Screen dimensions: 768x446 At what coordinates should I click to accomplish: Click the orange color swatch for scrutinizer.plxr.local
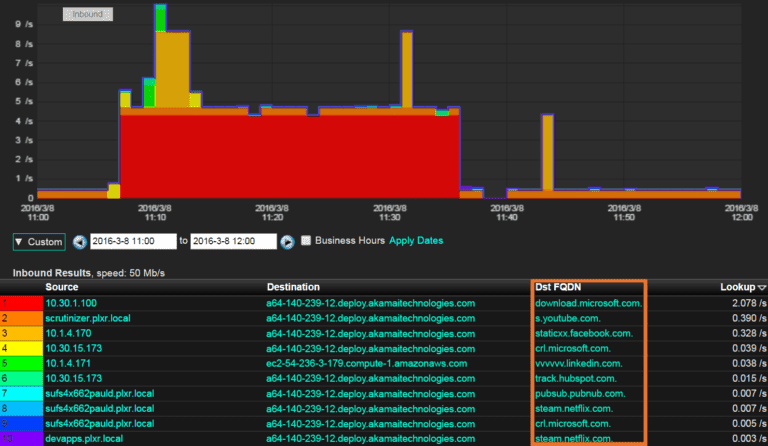click(20, 318)
